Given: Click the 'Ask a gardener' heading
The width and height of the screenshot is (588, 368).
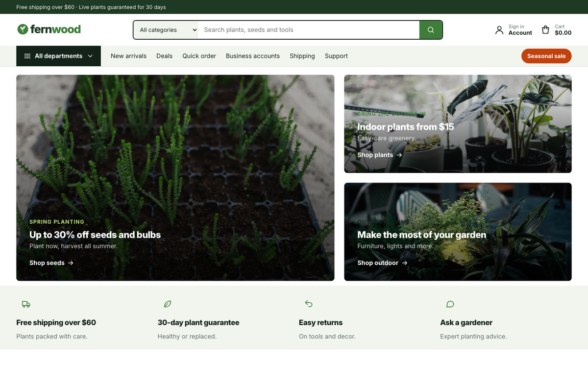Looking at the screenshot, I should click(x=466, y=323).
